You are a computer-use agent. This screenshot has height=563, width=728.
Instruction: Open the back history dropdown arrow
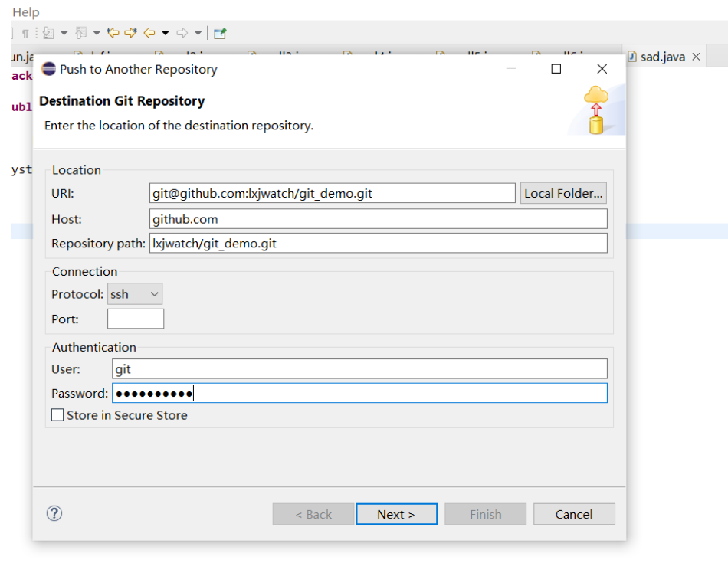166,33
